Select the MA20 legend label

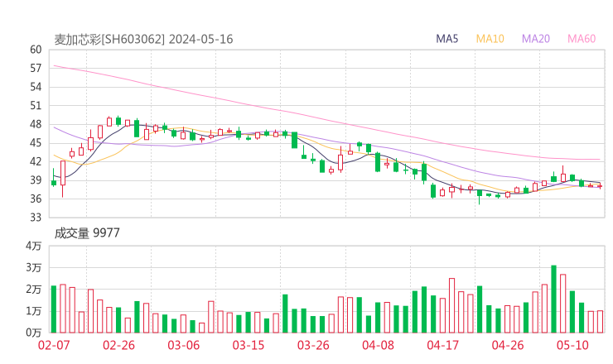click(x=536, y=39)
